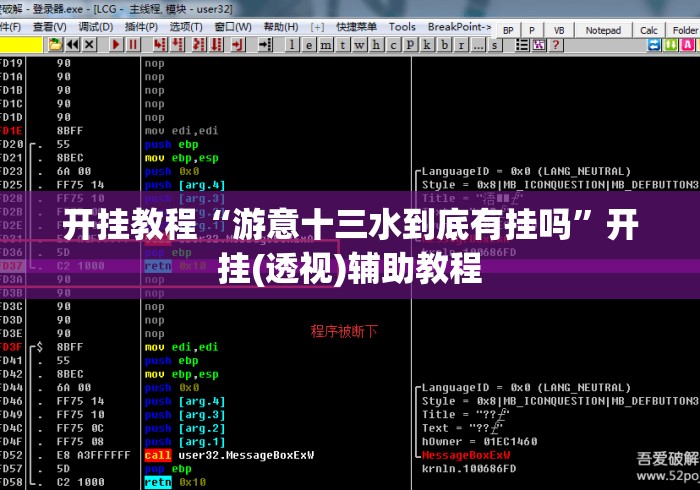The width and height of the screenshot is (700, 490).
Task: Launch Notepad from the toolbar
Action: [603, 30]
